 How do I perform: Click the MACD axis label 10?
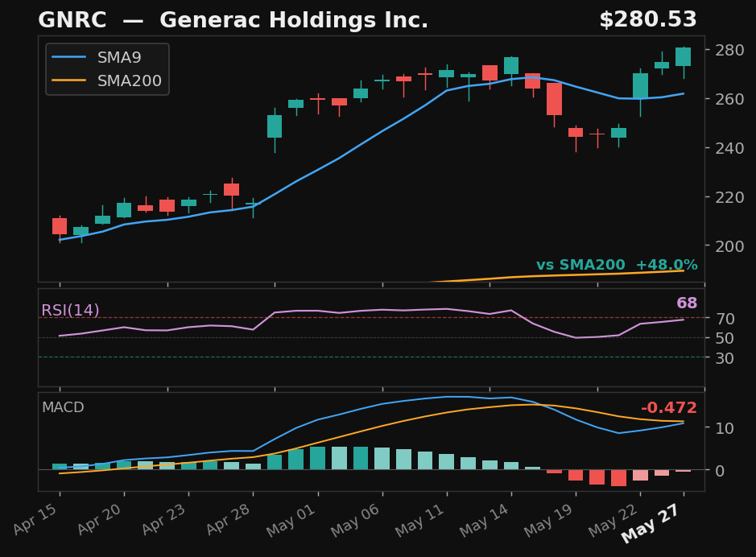pyautogui.click(x=725, y=428)
